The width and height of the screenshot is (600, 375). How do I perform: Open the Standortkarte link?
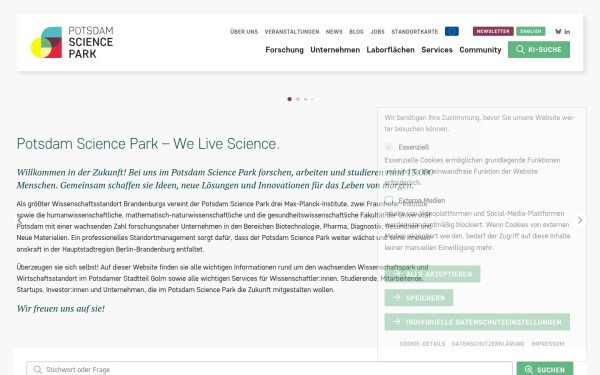point(414,32)
